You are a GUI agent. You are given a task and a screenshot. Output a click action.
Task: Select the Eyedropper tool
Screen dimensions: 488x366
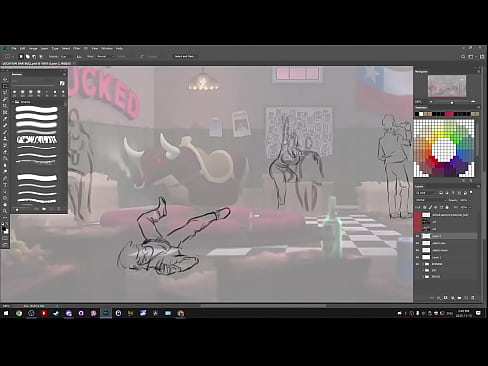point(5,119)
